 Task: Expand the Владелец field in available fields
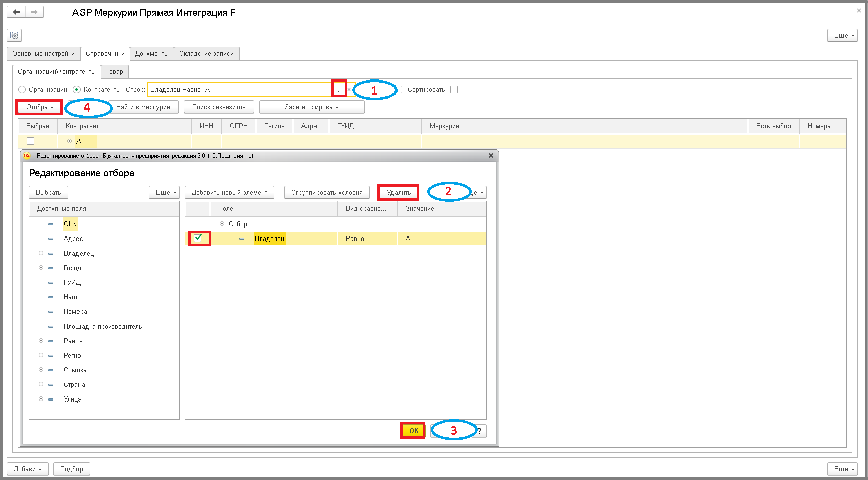click(x=41, y=253)
